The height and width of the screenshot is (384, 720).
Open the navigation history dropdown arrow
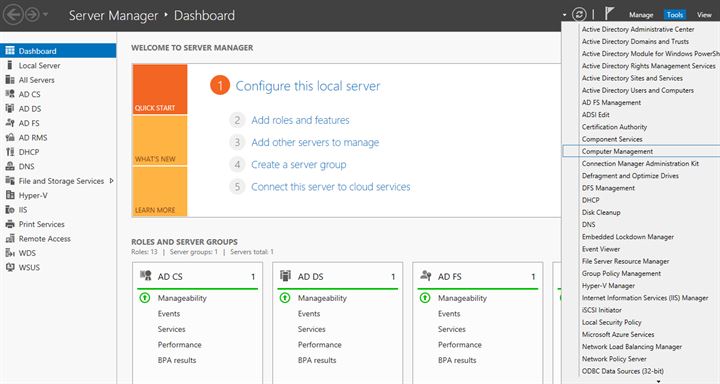(x=45, y=15)
